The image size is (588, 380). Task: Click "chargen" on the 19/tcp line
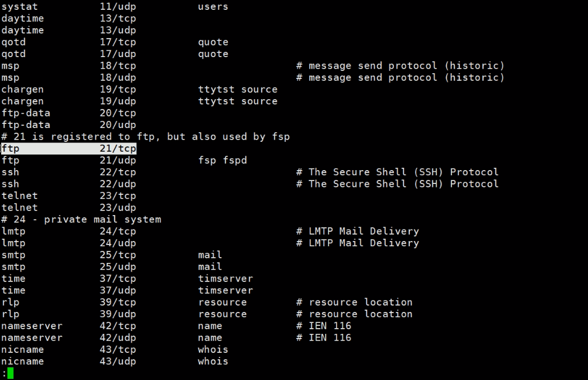click(22, 89)
